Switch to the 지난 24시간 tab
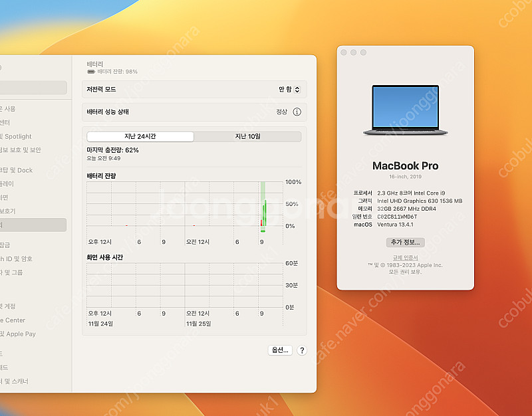The width and height of the screenshot is (532, 416). 140,136
